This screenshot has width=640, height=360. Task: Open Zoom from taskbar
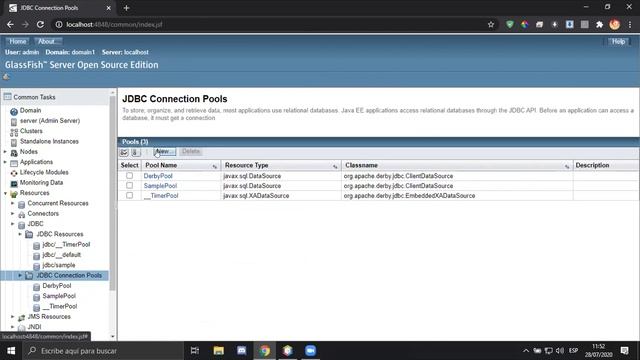311,351
